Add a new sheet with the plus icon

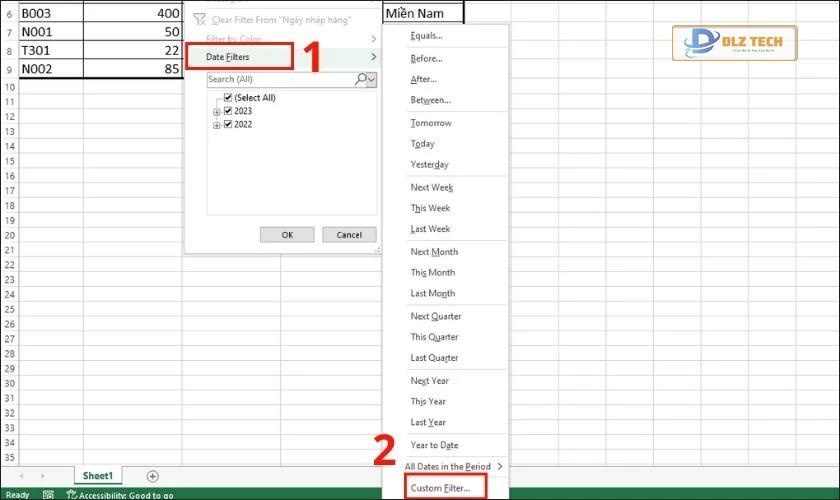pos(153,476)
